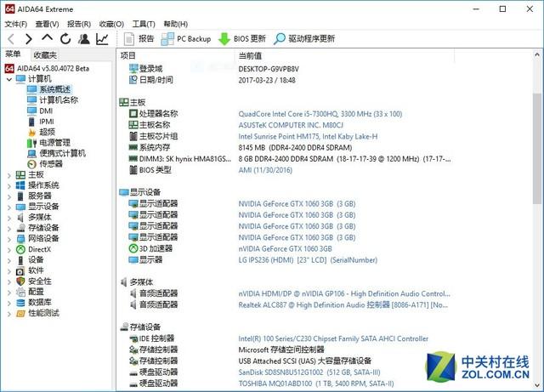Screen dimensions: 544x392
Task: Go forward with the right arrow toolbar icon
Action: pyautogui.click(x=29, y=39)
